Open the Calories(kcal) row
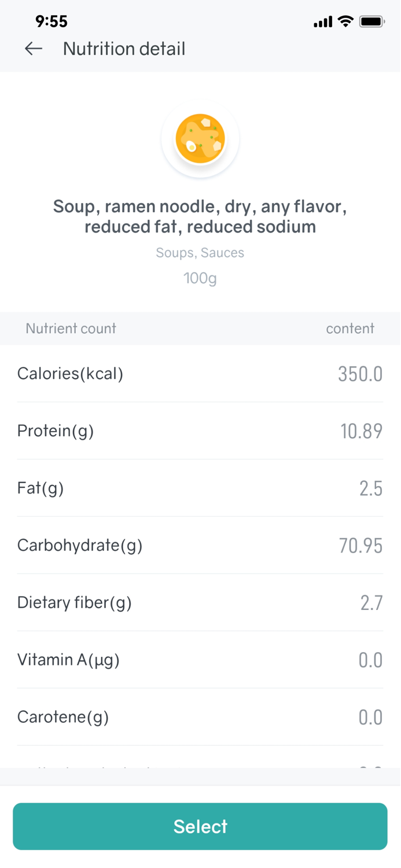This screenshot has height=868, width=401. tap(200, 373)
